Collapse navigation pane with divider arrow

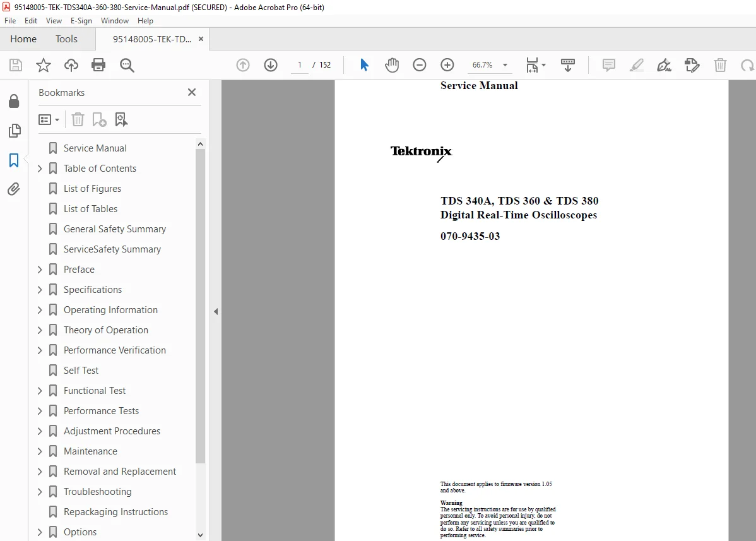(216, 311)
